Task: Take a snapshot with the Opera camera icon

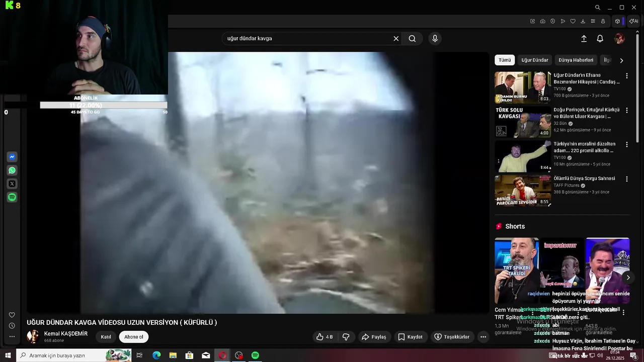Action: point(543,21)
